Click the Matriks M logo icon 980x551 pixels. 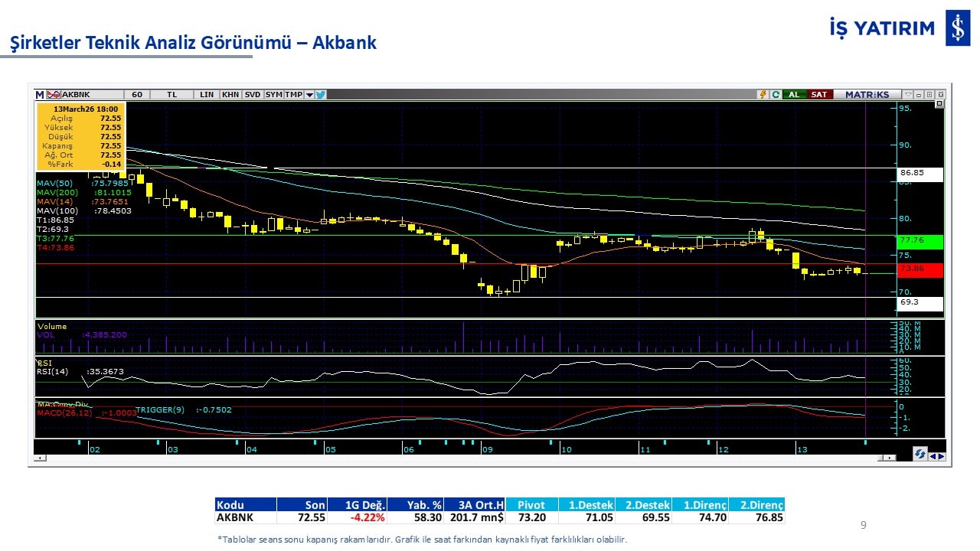tap(40, 94)
